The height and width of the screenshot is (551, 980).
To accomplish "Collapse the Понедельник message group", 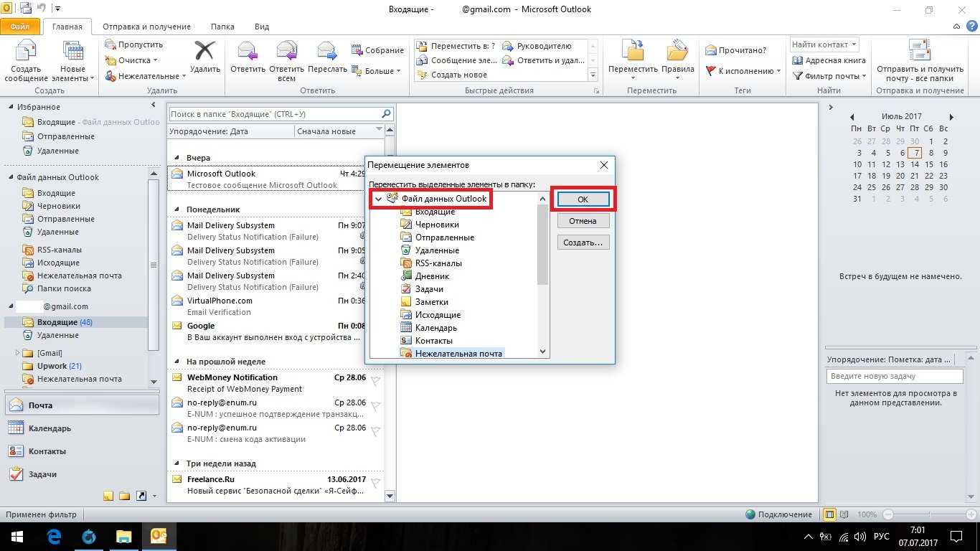I will (176, 209).
